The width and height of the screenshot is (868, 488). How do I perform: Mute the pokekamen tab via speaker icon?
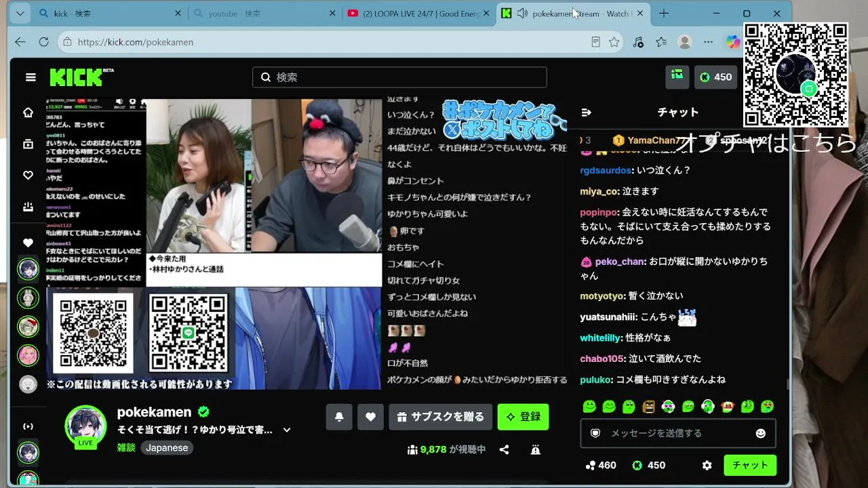pyautogui.click(x=522, y=14)
